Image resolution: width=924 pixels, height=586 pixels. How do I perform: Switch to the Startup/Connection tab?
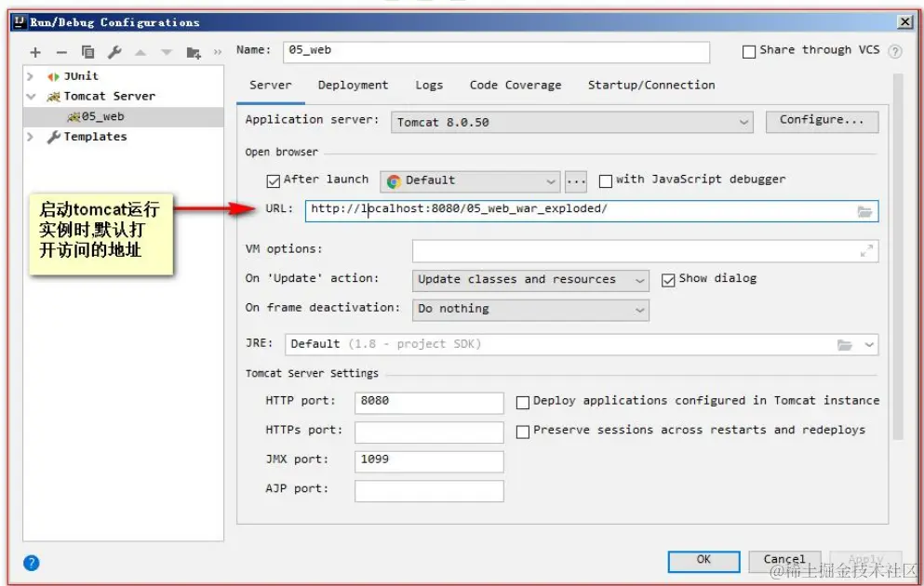(651, 86)
